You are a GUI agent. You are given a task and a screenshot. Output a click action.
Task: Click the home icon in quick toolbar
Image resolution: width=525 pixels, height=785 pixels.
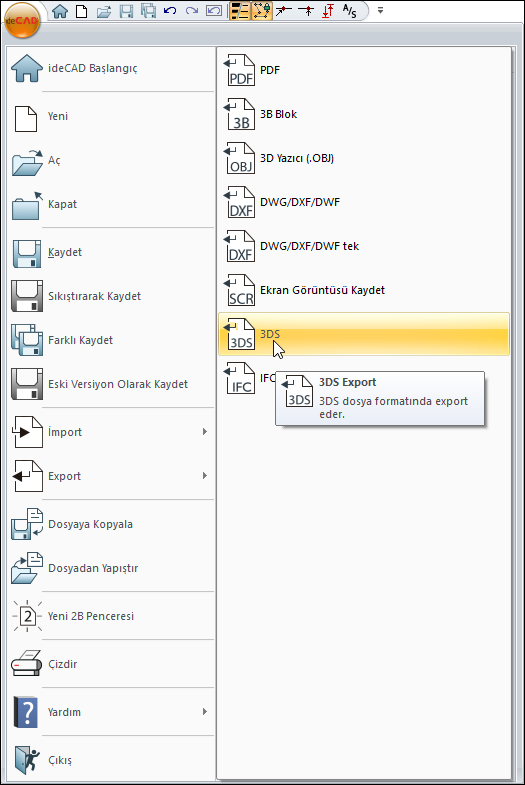tap(60, 11)
